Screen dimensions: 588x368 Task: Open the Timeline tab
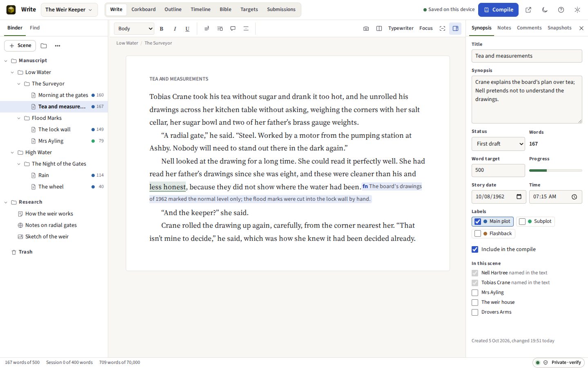click(x=200, y=9)
